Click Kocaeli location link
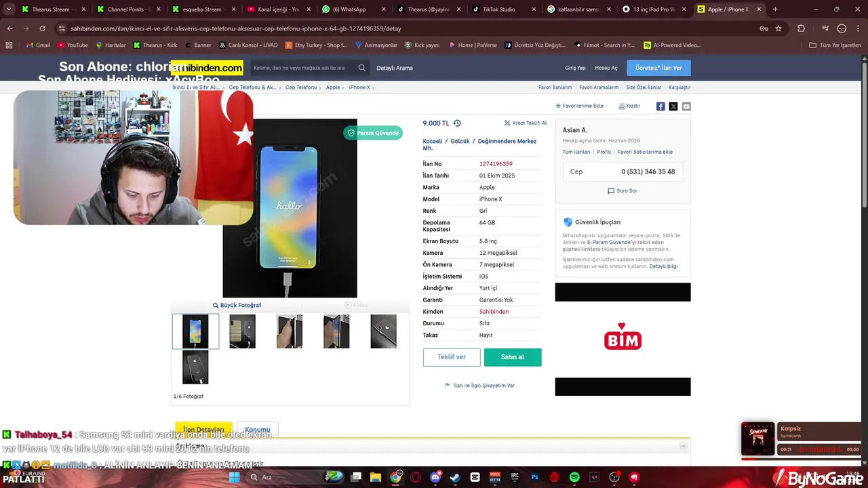Viewport: 868px width, 488px height. point(433,141)
